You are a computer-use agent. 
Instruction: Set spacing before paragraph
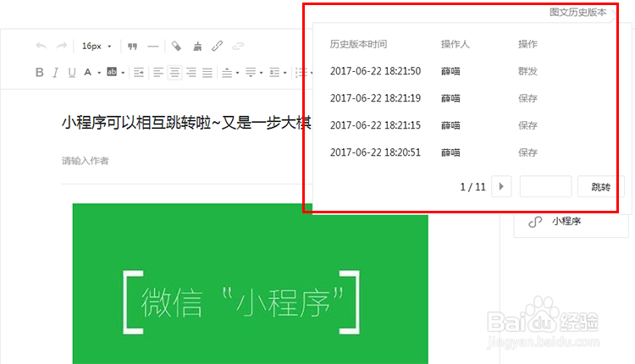click(x=227, y=73)
